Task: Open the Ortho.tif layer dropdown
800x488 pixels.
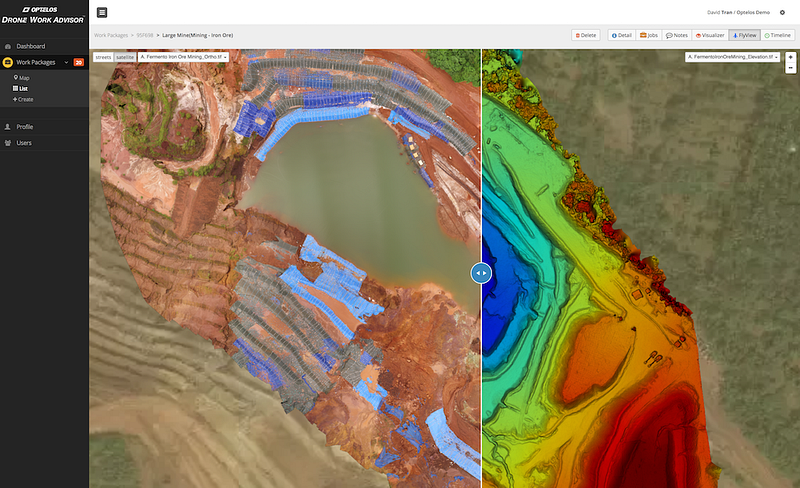Action: pos(183,57)
